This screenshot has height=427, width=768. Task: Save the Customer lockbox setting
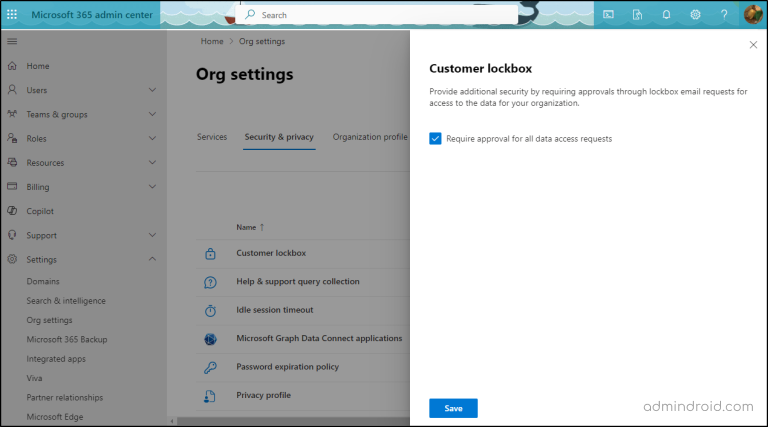pyautogui.click(x=454, y=408)
